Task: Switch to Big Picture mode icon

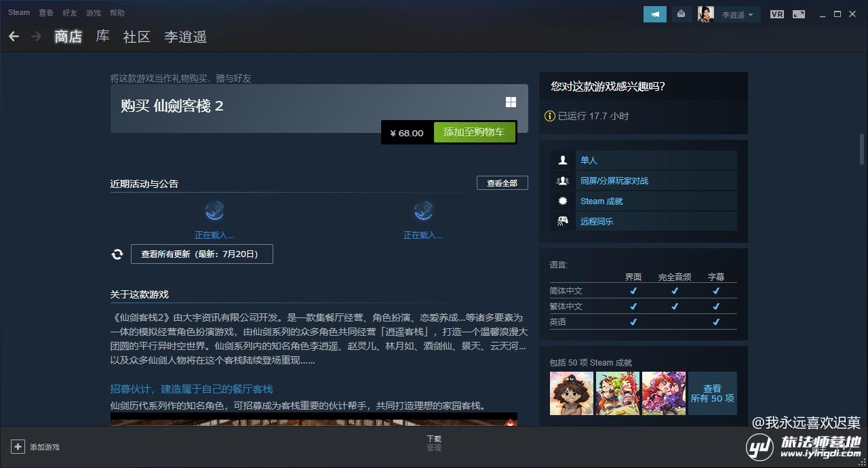Action: click(x=799, y=14)
